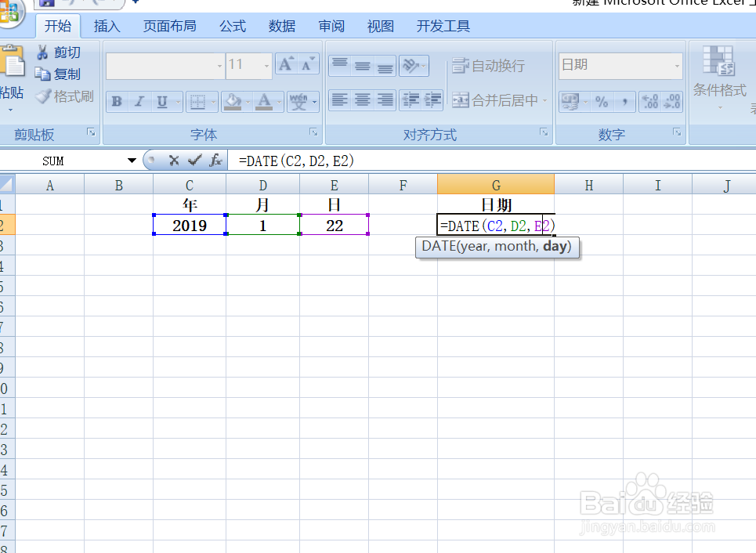Viewport: 756px width, 553px height.
Task: Open the Merge and Center dropdown arrow
Action: tap(545, 100)
